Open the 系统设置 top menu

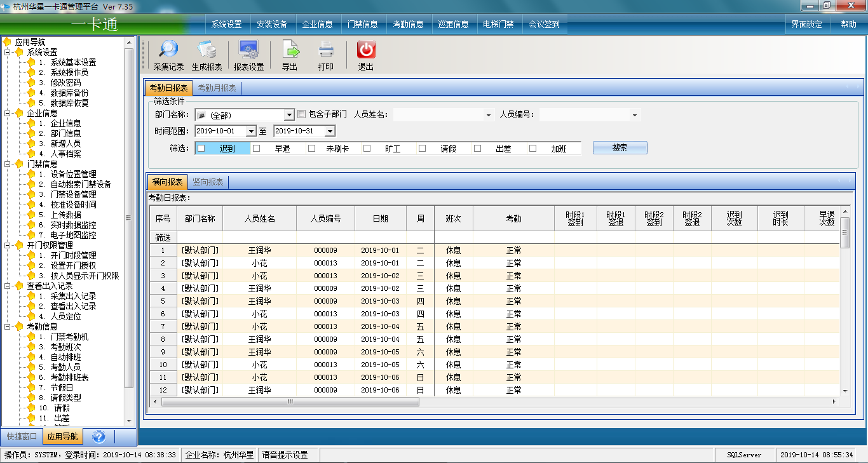(227, 25)
